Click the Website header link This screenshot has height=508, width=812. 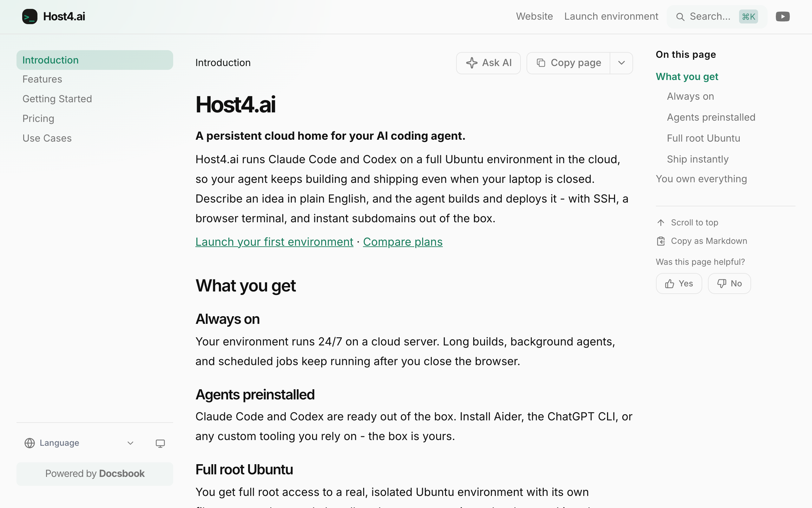pyautogui.click(x=534, y=17)
